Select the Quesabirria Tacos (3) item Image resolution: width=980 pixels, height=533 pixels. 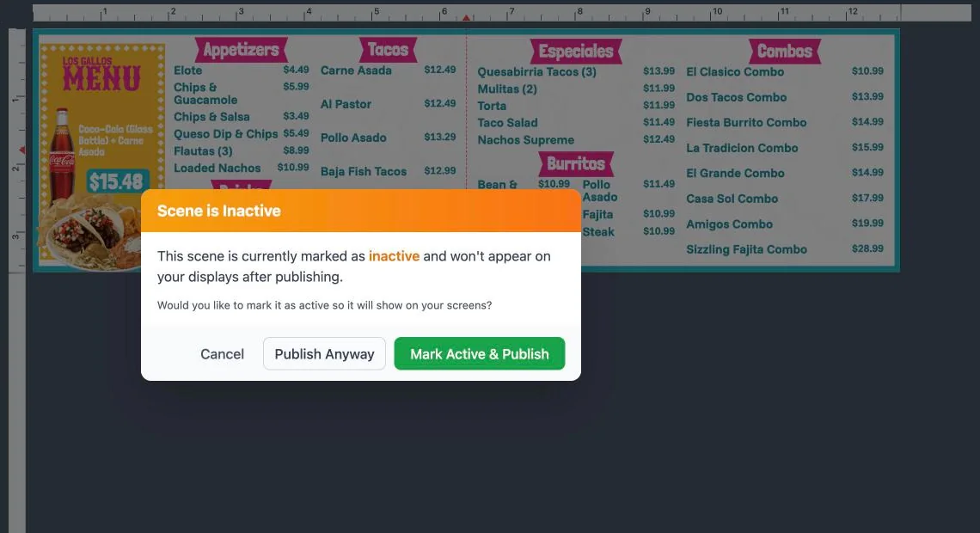pyautogui.click(x=537, y=72)
